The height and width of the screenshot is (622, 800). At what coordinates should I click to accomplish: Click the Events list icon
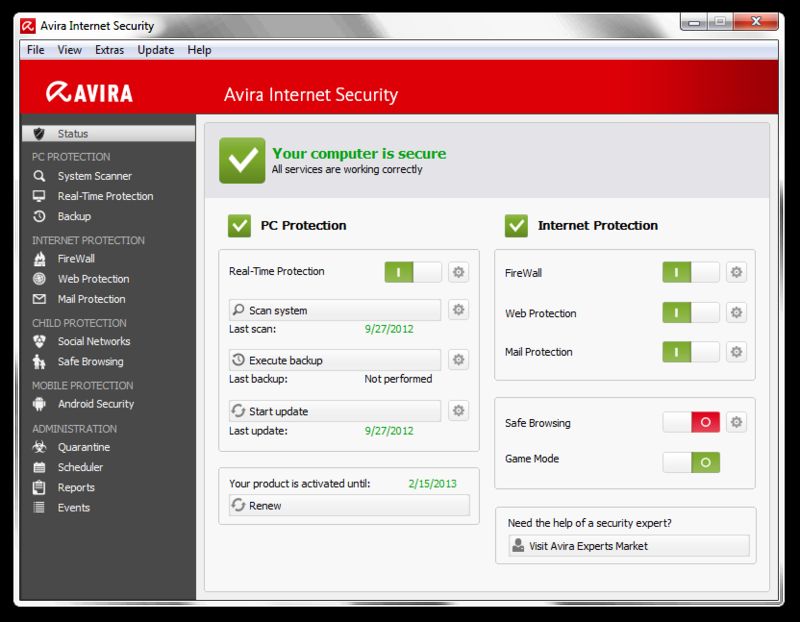(x=39, y=508)
